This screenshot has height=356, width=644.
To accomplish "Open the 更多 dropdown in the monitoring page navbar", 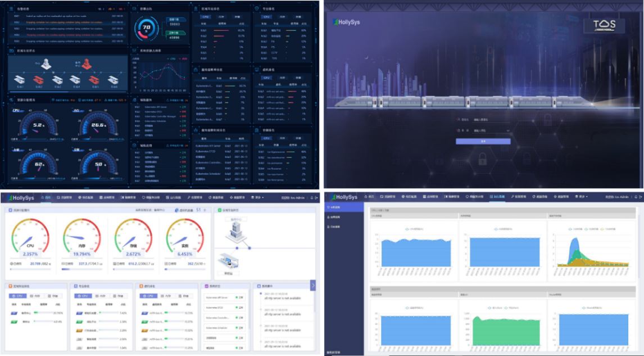I will coord(582,197).
